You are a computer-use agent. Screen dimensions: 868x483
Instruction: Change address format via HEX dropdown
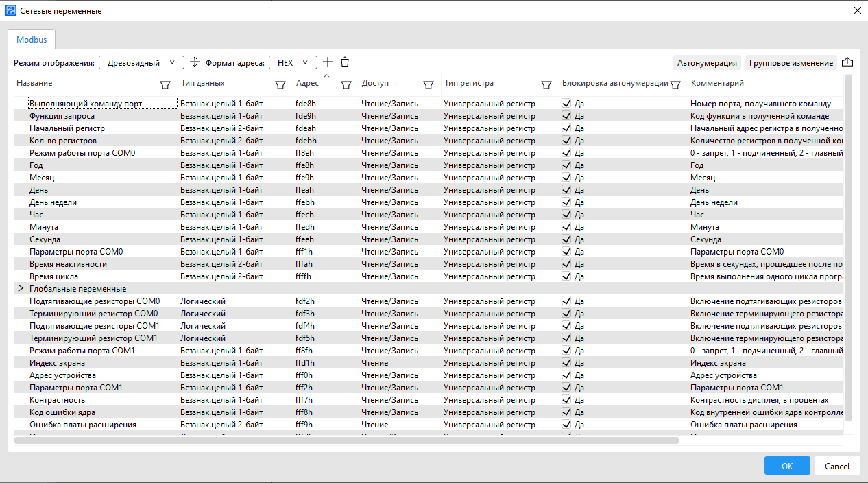293,62
